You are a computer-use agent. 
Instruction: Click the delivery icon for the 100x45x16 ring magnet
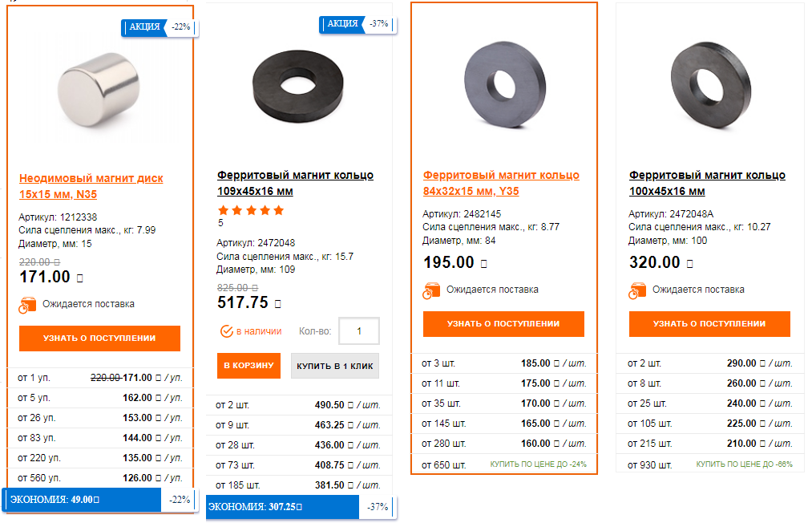(638, 290)
